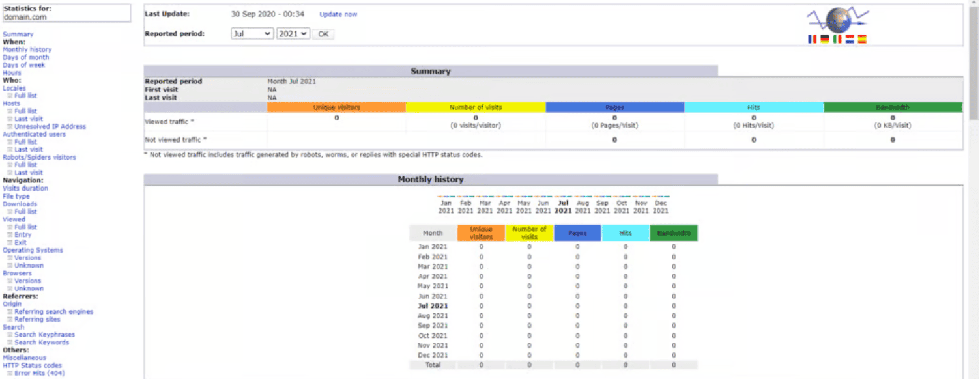Open Search Keyphrases link

[45, 335]
